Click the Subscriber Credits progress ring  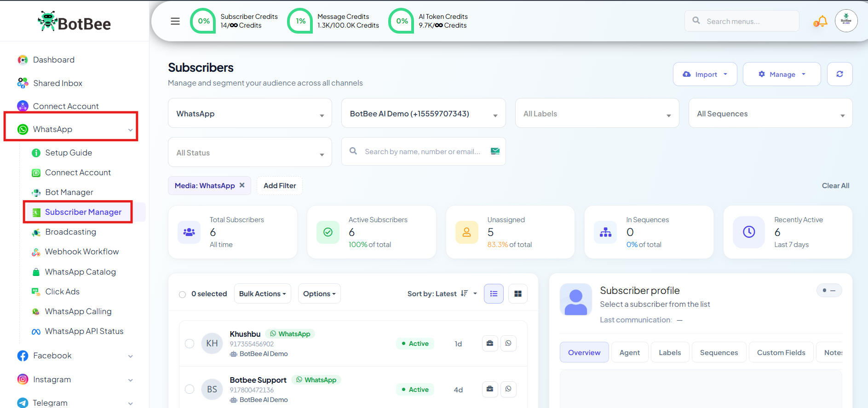tap(203, 21)
